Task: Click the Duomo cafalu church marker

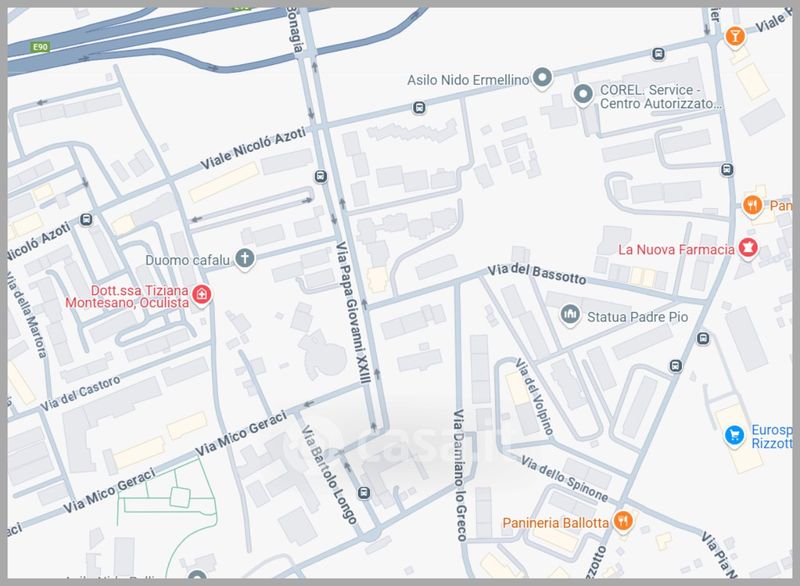Action: [244, 258]
